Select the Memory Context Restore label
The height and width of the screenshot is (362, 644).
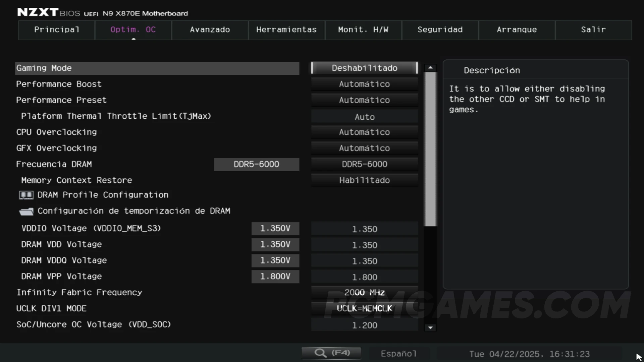pos(76,180)
